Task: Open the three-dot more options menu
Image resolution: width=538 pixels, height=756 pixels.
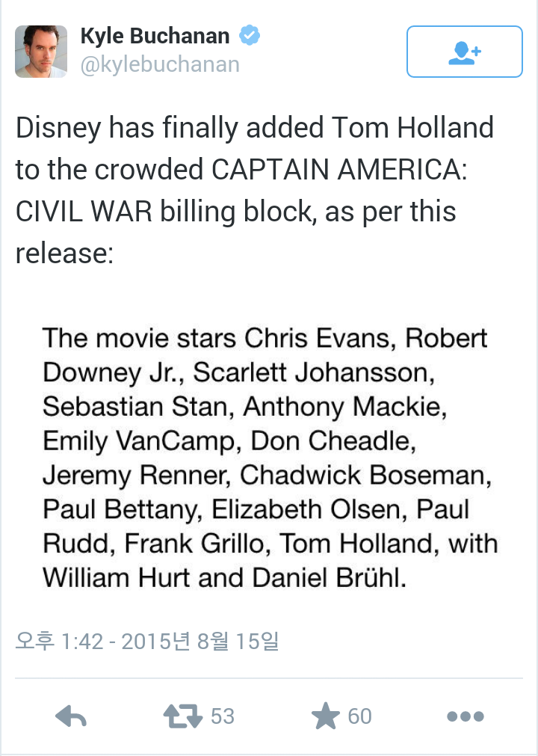Action: point(465,716)
